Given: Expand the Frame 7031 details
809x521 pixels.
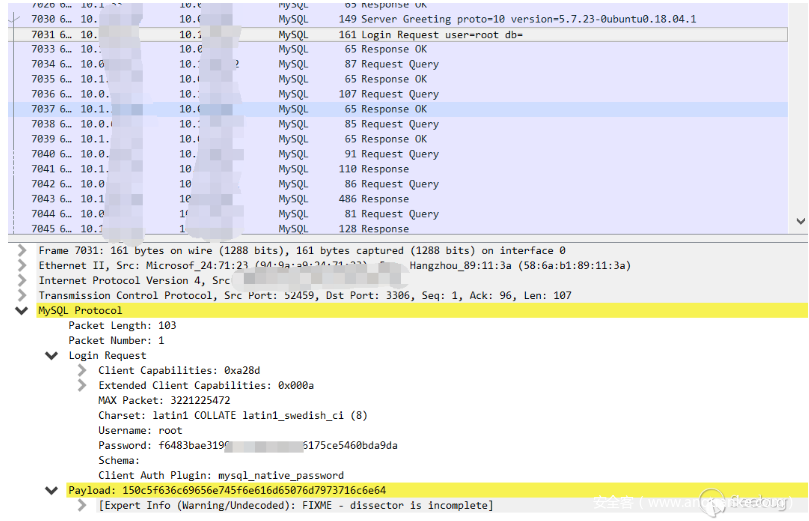Looking at the screenshot, I should pyautogui.click(x=22, y=250).
